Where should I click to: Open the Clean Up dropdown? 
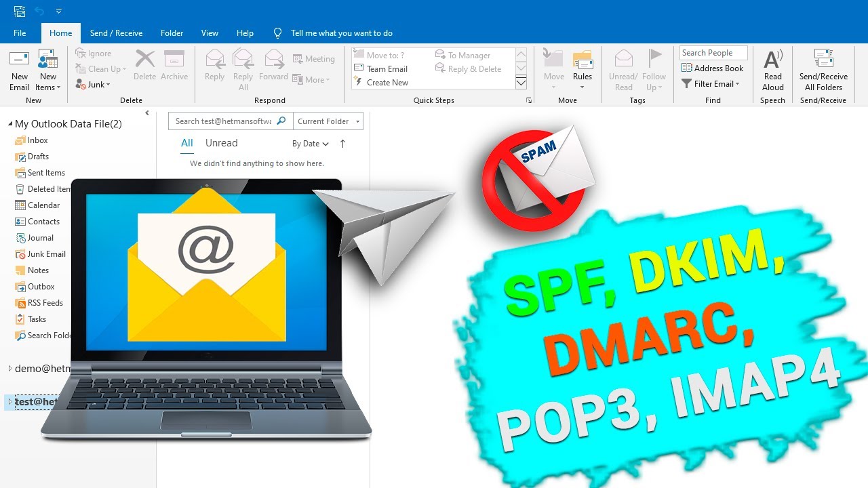click(x=100, y=69)
